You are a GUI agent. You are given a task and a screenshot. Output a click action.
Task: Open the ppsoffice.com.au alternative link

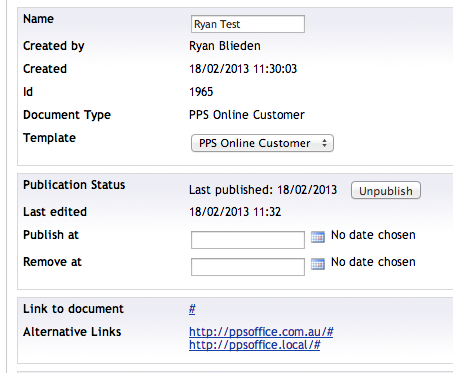261,332
